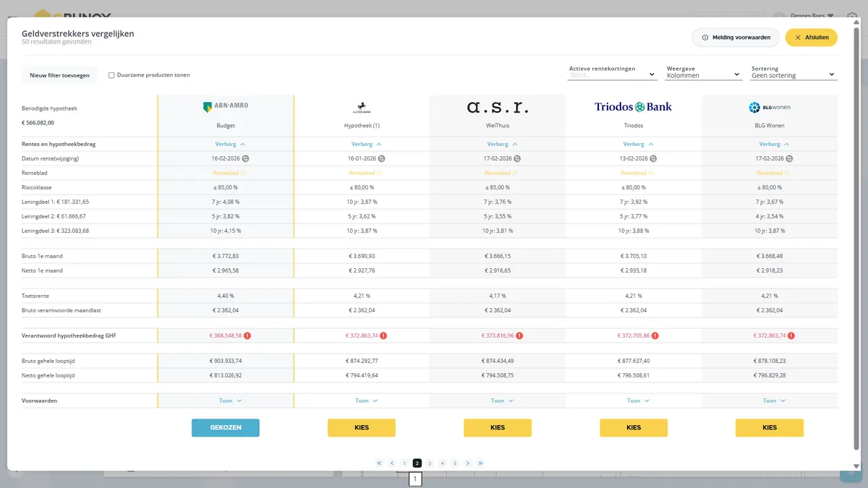This screenshot has height=488, width=868.
Task: Click the a.s.r. logo
Action: click(498, 108)
